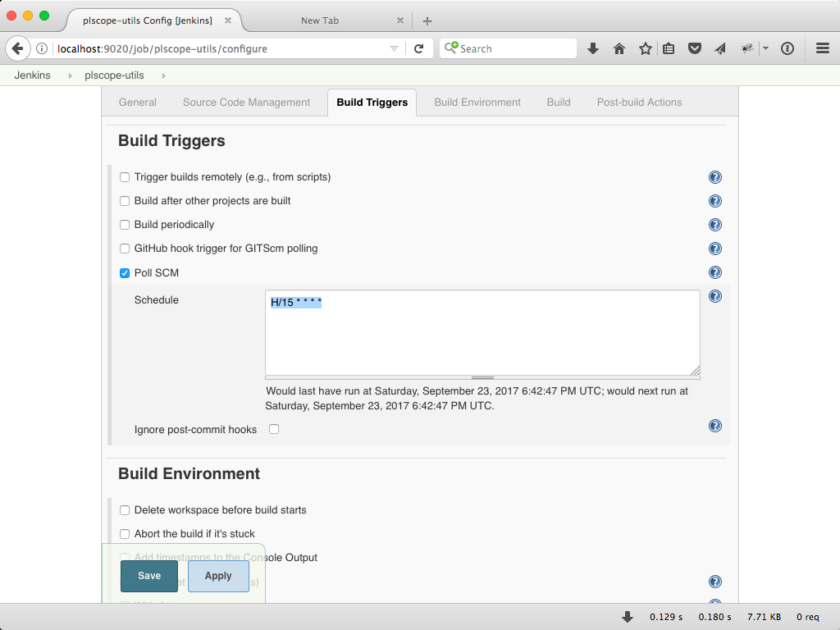This screenshot has height=630, width=840.
Task: Click the 0.180 s status bar timing
Action: click(x=714, y=617)
